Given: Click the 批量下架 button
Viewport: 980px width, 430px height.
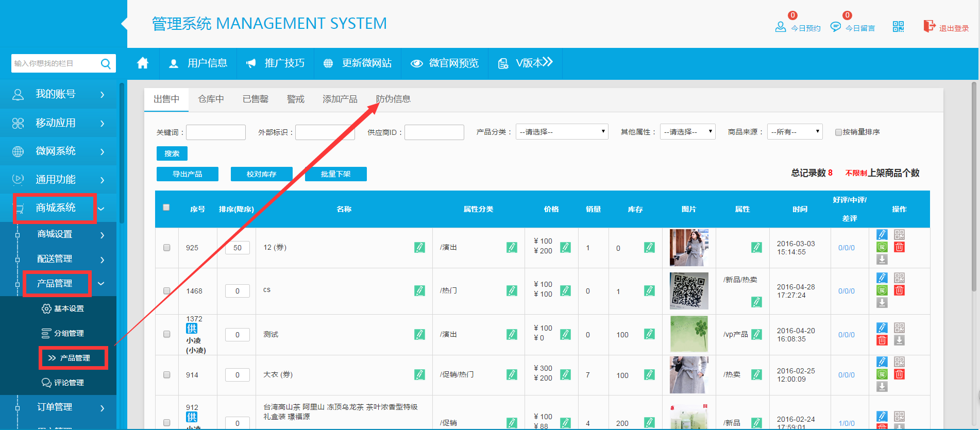Looking at the screenshot, I should coord(336,174).
